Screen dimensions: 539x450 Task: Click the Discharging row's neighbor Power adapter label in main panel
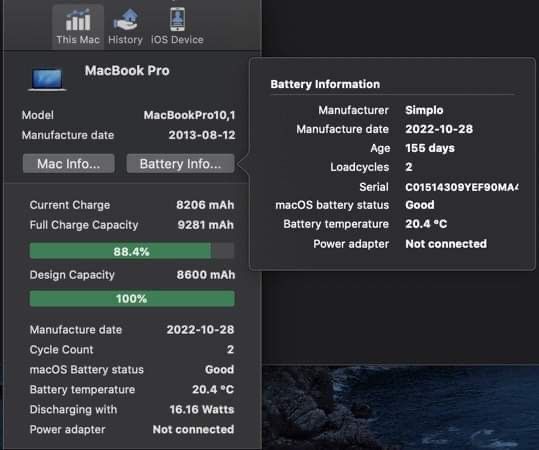tap(67, 430)
